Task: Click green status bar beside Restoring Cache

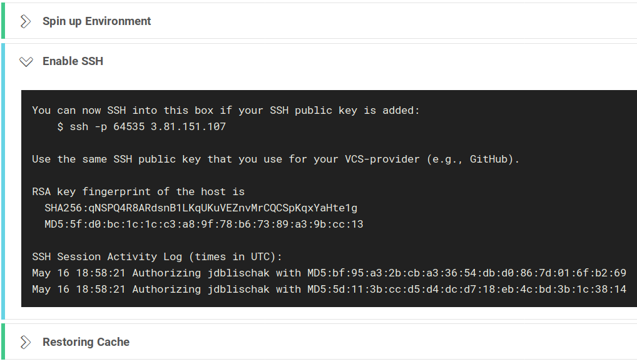Action: [x=3, y=341]
